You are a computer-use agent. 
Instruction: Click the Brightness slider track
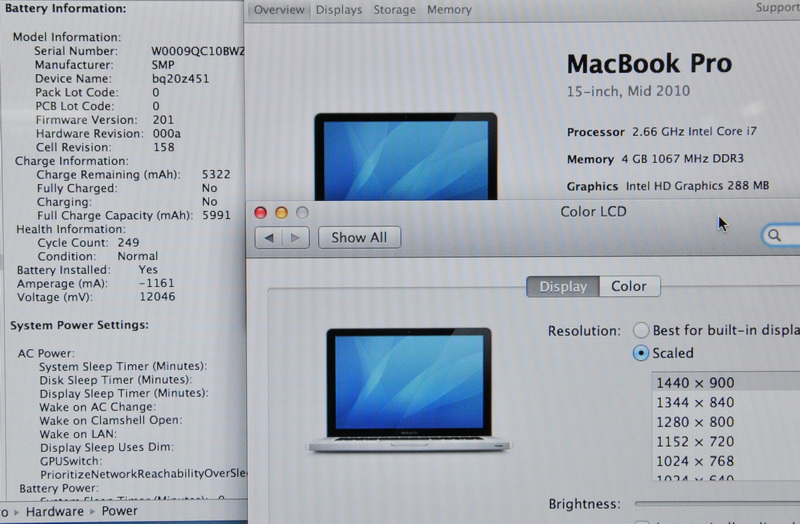pyautogui.click(x=715, y=504)
